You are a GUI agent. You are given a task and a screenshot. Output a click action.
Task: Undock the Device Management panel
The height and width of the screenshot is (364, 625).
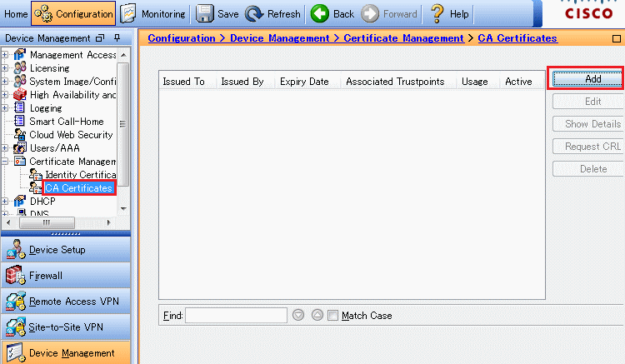100,38
